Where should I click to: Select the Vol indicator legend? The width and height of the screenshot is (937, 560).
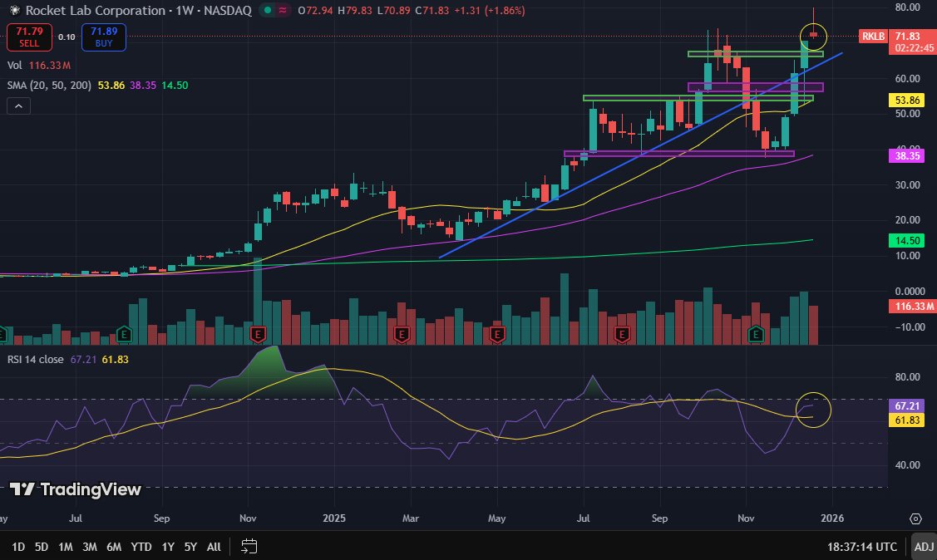pos(14,65)
